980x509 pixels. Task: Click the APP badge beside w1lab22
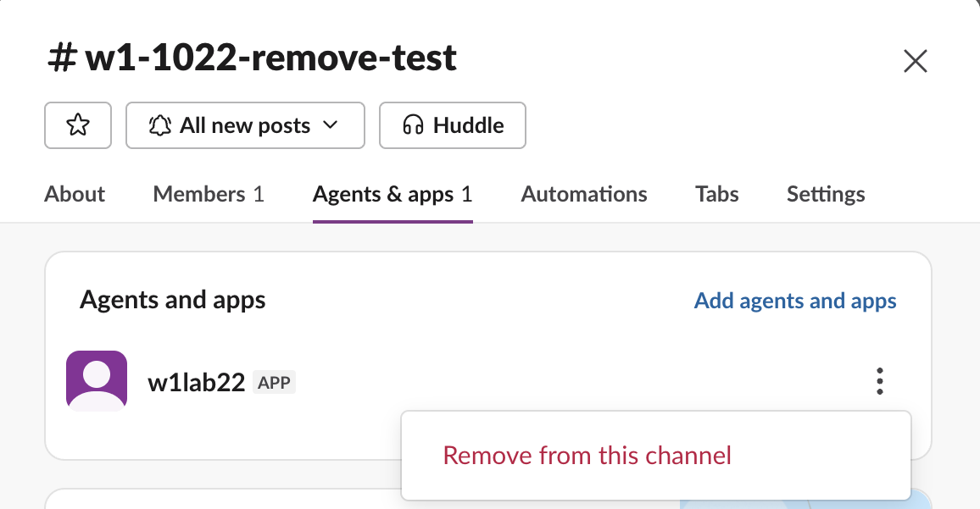(x=274, y=382)
